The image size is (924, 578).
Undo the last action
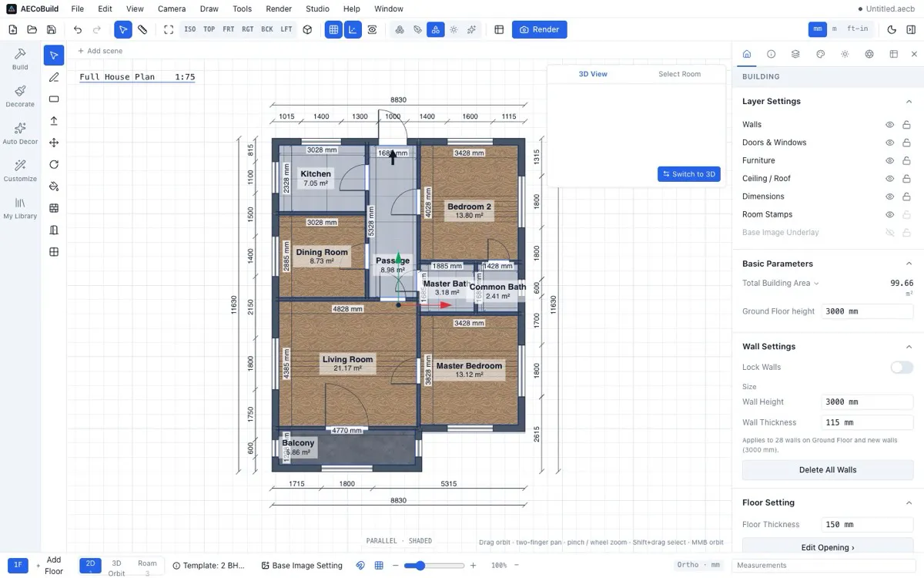coord(78,30)
